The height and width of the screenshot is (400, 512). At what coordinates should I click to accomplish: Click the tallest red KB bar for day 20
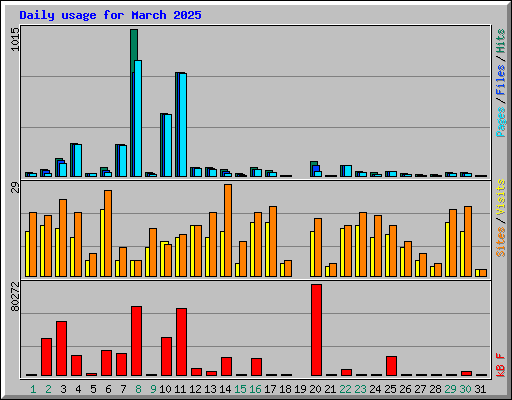pyautogui.click(x=316, y=330)
